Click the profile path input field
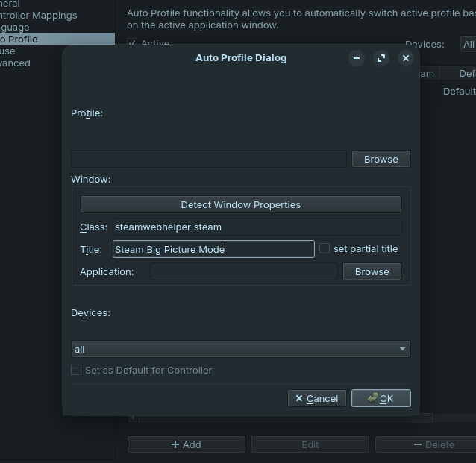 click(x=208, y=159)
